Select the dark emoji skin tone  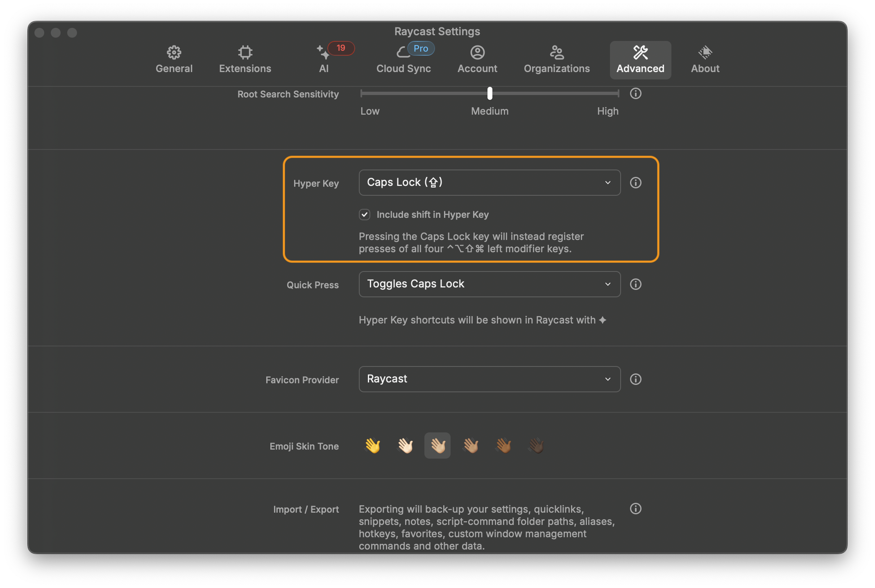536,446
